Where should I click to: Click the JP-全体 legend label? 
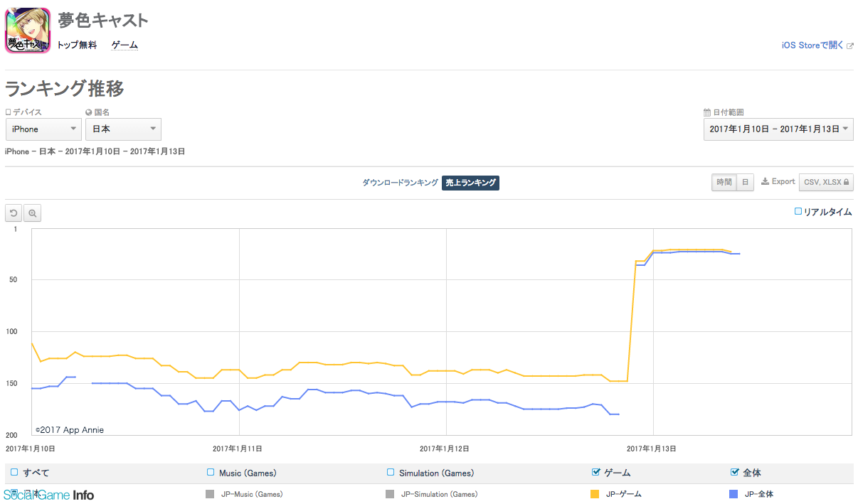[758, 494]
